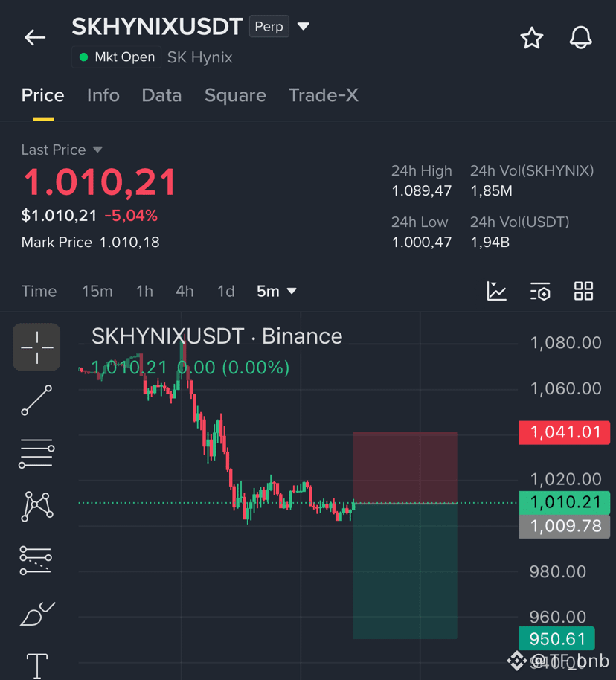Viewport: 616px width, 680px height.
Task: Select the crosshair cursor tool
Action: coord(36,347)
